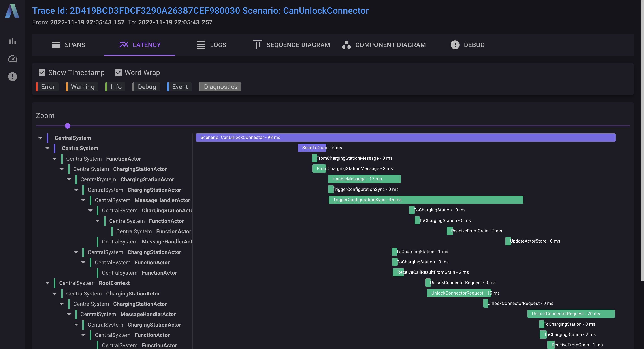Enable the Warning log filter

click(x=83, y=87)
